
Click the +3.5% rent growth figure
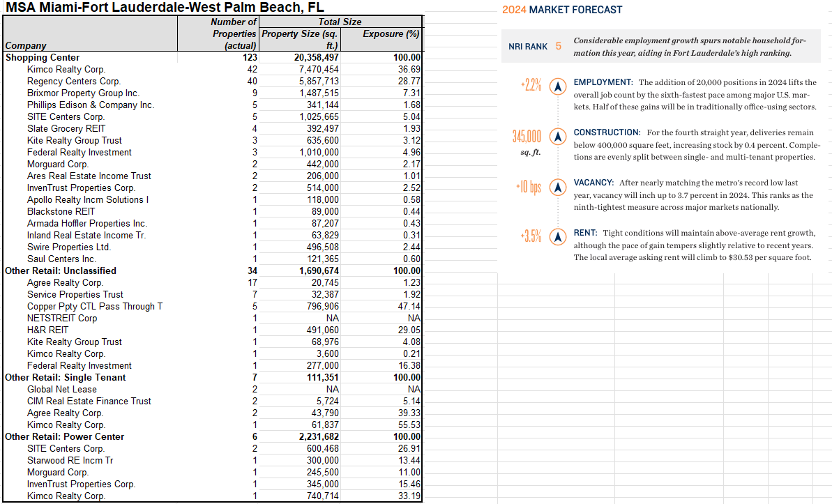[531, 237]
